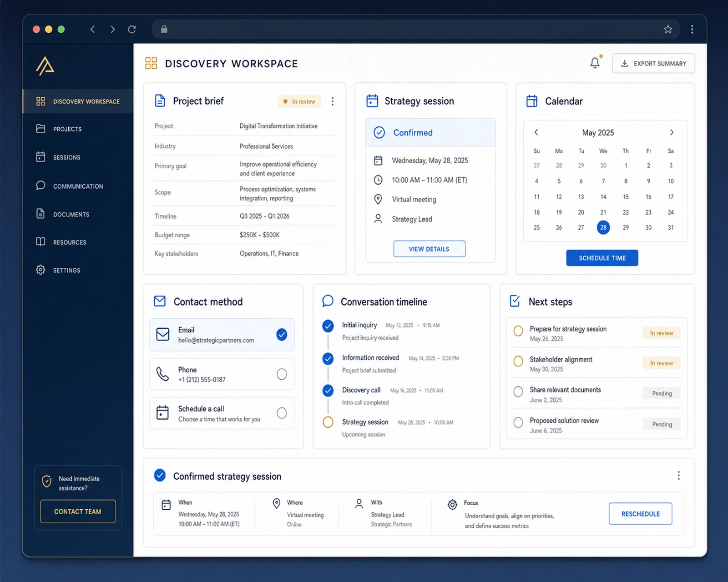Open the Confirmed strategy session options menu
The height and width of the screenshot is (582, 728).
(x=678, y=475)
